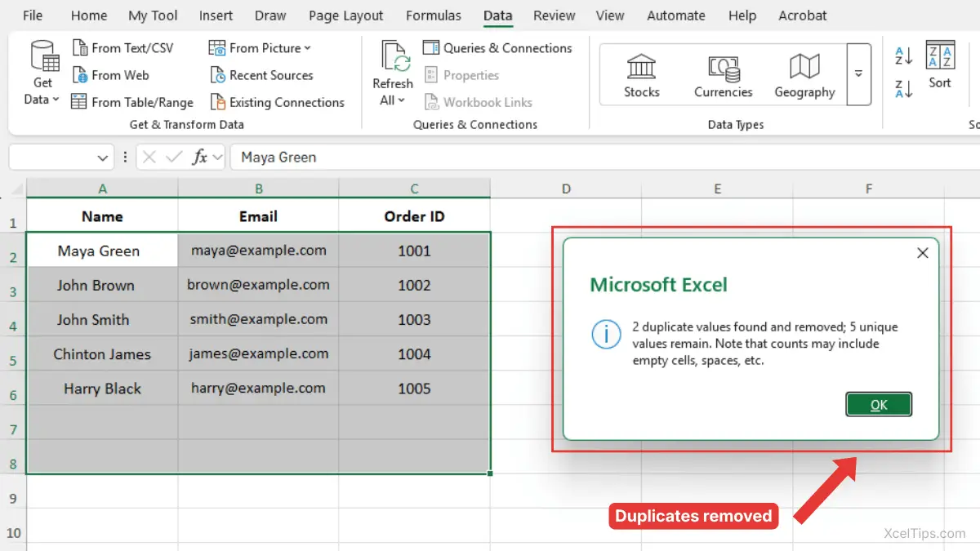
Task: Select the cell harry@example.com
Action: tap(258, 389)
